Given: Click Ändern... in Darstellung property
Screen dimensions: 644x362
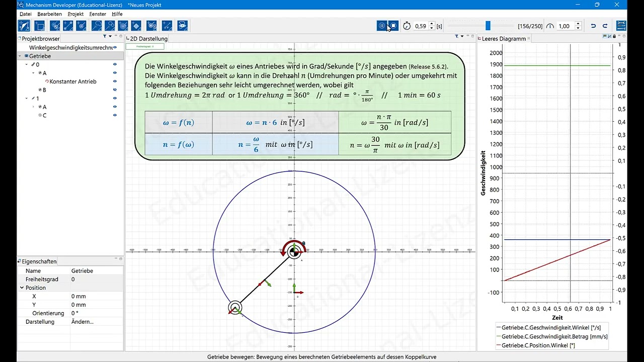Looking at the screenshot, I should pos(82,322).
